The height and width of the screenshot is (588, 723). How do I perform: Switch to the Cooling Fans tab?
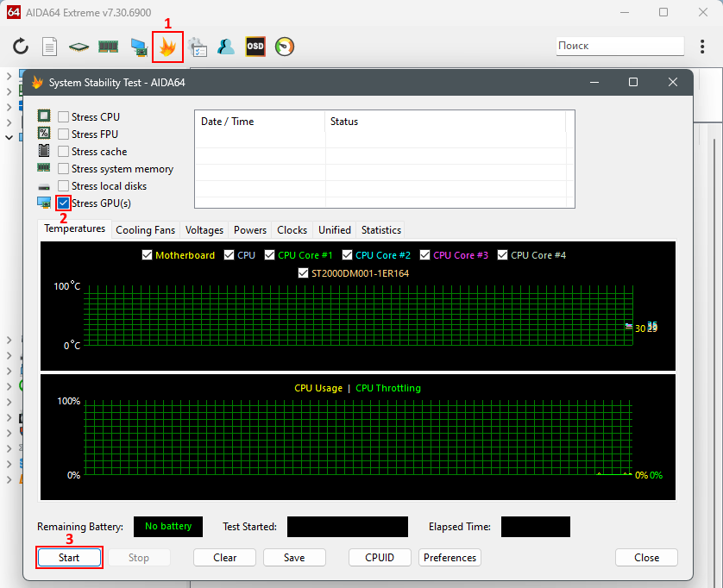145,230
